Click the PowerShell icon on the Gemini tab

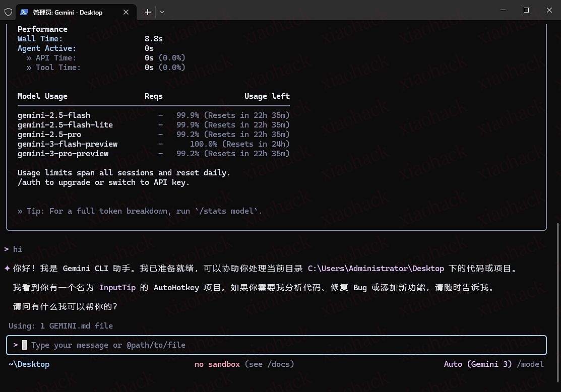coord(24,12)
